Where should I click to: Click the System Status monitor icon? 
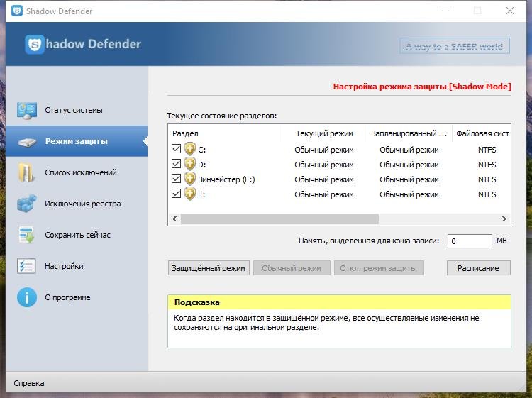tap(27, 110)
